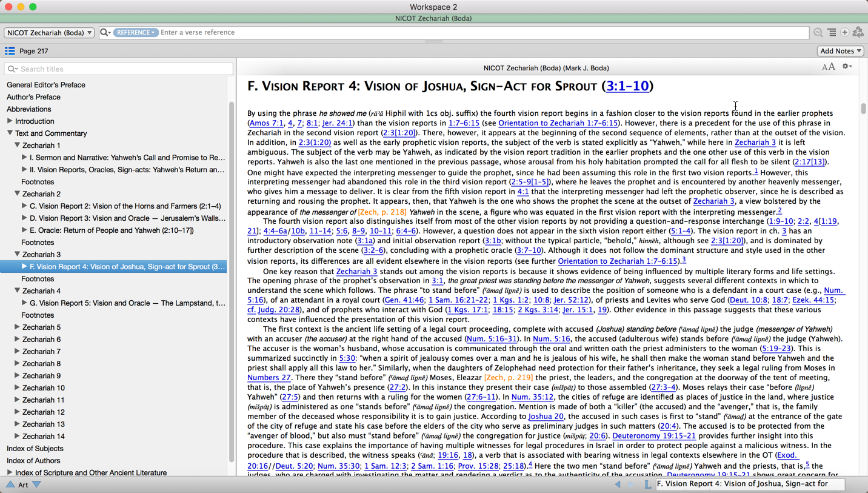Open Author's Preface
The height and width of the screenshot is (493, 868).
click(33, 97)
